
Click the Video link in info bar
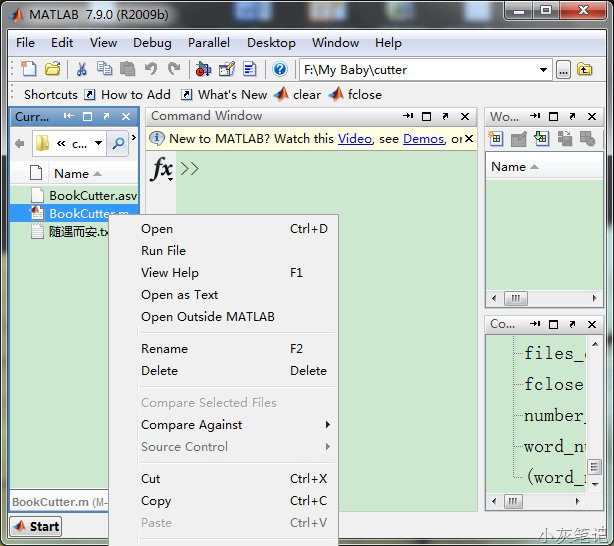354,139
